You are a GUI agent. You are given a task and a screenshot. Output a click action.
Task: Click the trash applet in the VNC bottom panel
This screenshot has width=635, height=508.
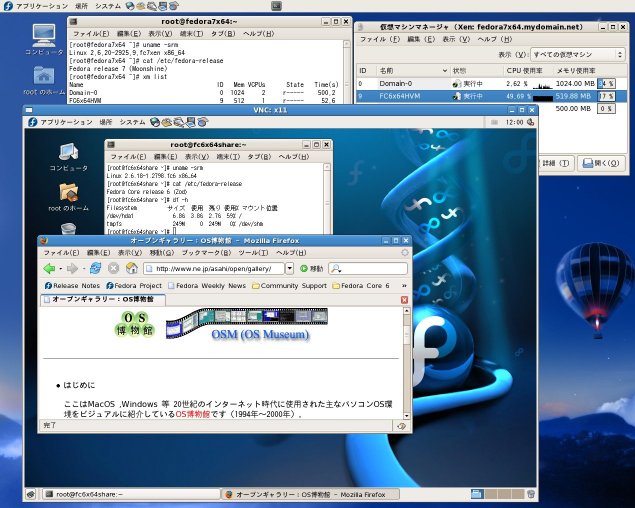point(531,494)
